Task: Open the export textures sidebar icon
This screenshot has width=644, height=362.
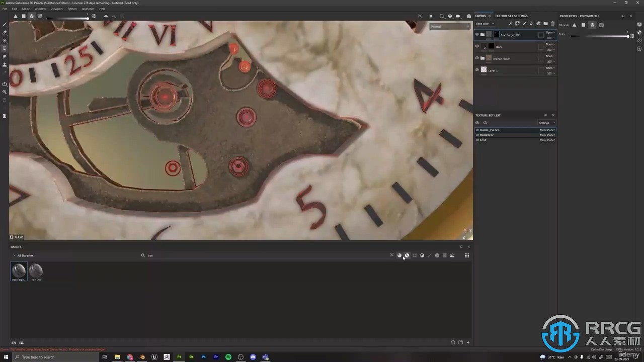Action: click(5, 83)
